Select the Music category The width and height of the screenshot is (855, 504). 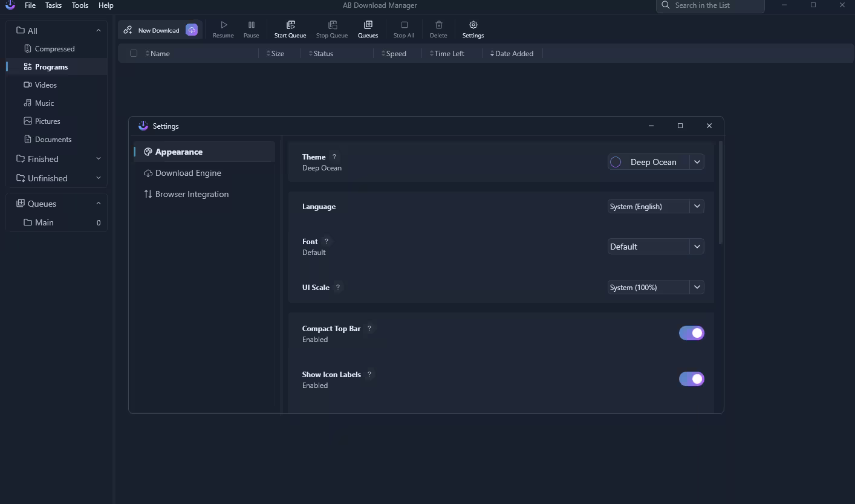tap(57, 103)
